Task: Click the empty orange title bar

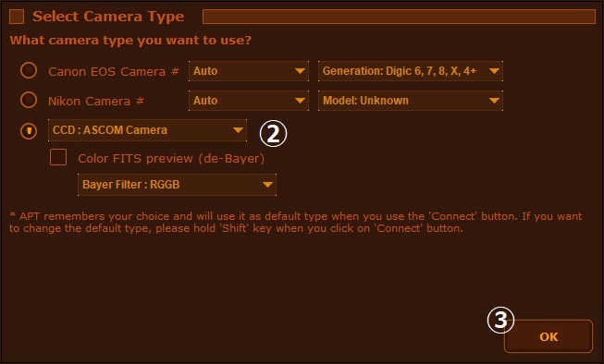Action: coord(399,17)
